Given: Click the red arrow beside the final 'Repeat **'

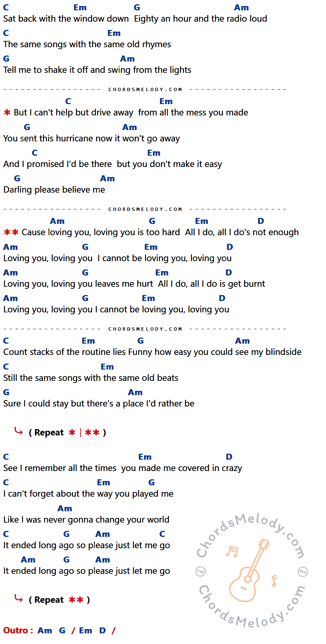Looking at the screenshot, I should [19, 599].
